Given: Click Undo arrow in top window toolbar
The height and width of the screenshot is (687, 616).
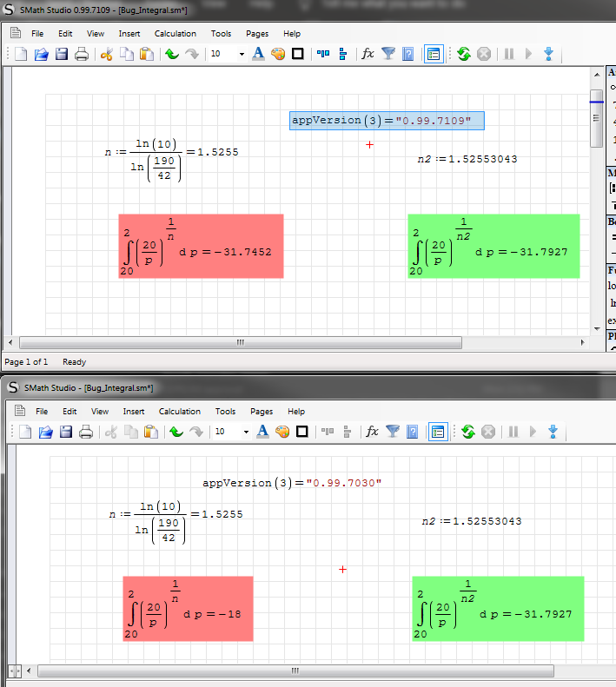Looking at the screenshot, I should coord(172,54).
